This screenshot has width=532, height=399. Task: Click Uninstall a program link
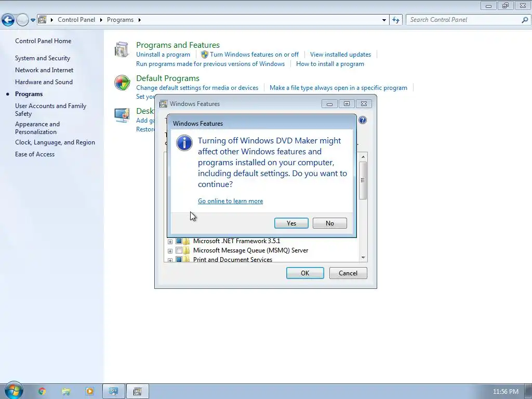pyautogui.click(x=163, y=54)
